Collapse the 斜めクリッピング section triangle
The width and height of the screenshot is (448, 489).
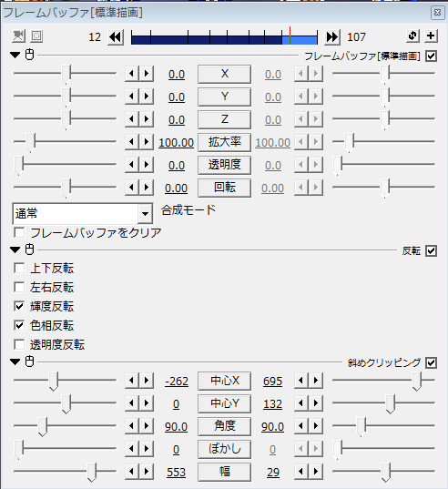point(15,362)
